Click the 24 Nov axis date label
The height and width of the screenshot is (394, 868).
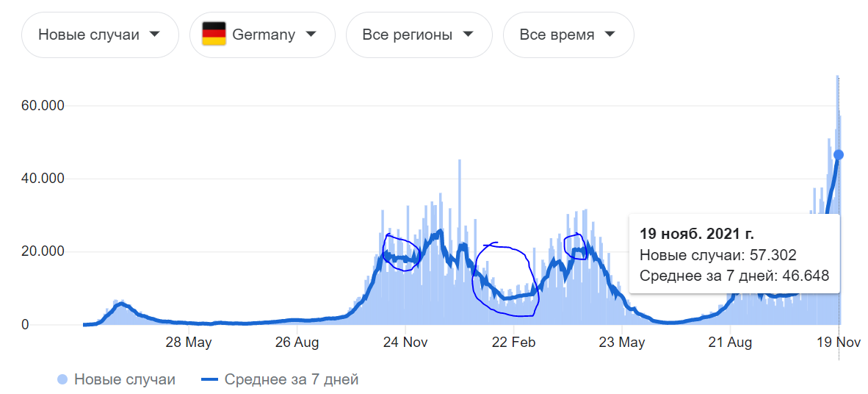click(405, 342)
